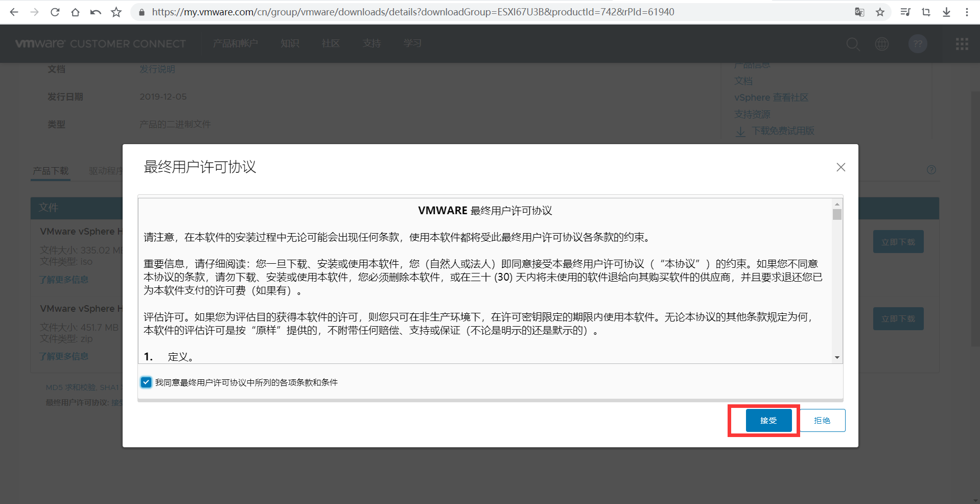Screen dimensions: 980x504
Task: Click 了解更多信息 under the iso file
Action: click(x=64, y=280)
